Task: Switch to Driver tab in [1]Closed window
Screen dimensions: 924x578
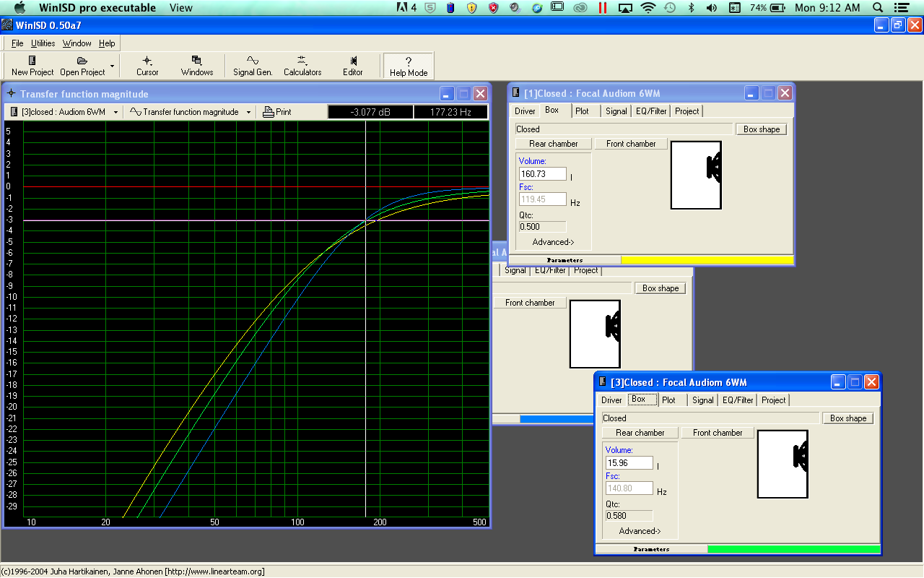Action: [x=525, y=111]
